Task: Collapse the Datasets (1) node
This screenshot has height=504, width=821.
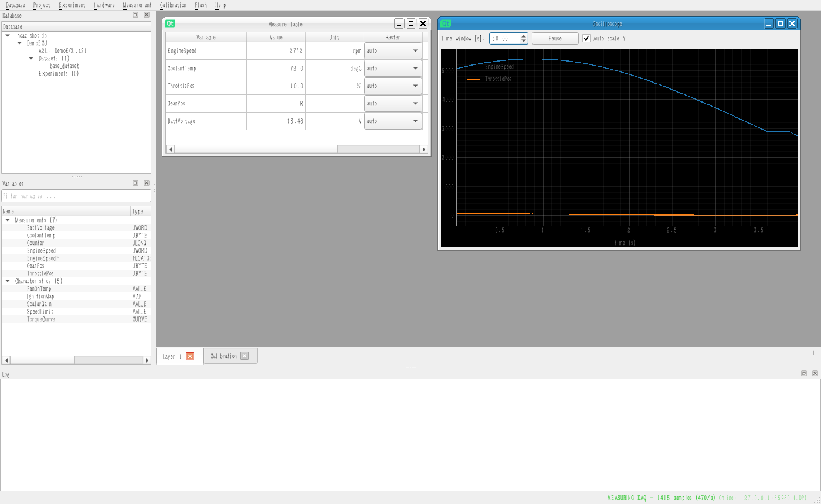Action: click(x=31, y=59)
